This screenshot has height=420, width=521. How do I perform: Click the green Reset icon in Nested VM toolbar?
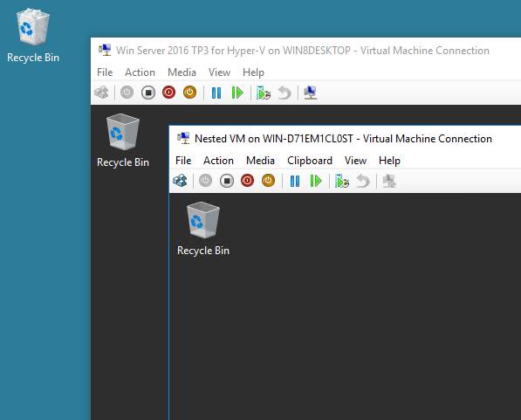click(316, 182)
